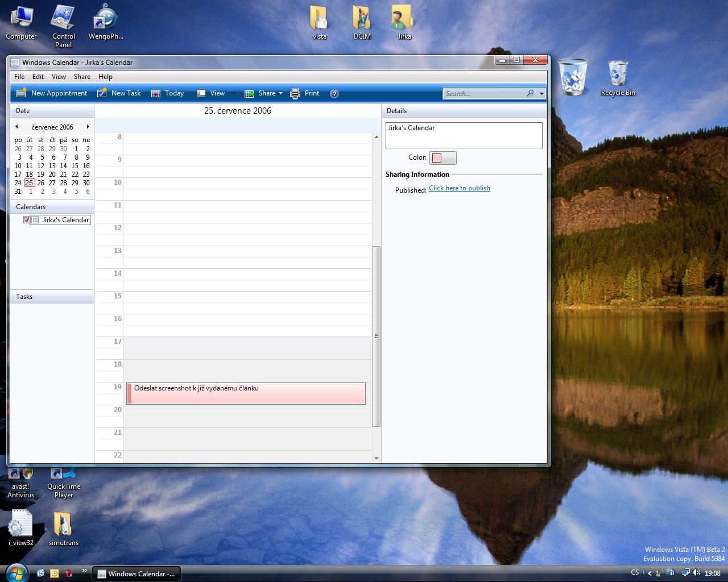728x582 pixels.
Task: Click inside the Search input field
Action: [483, 93]
